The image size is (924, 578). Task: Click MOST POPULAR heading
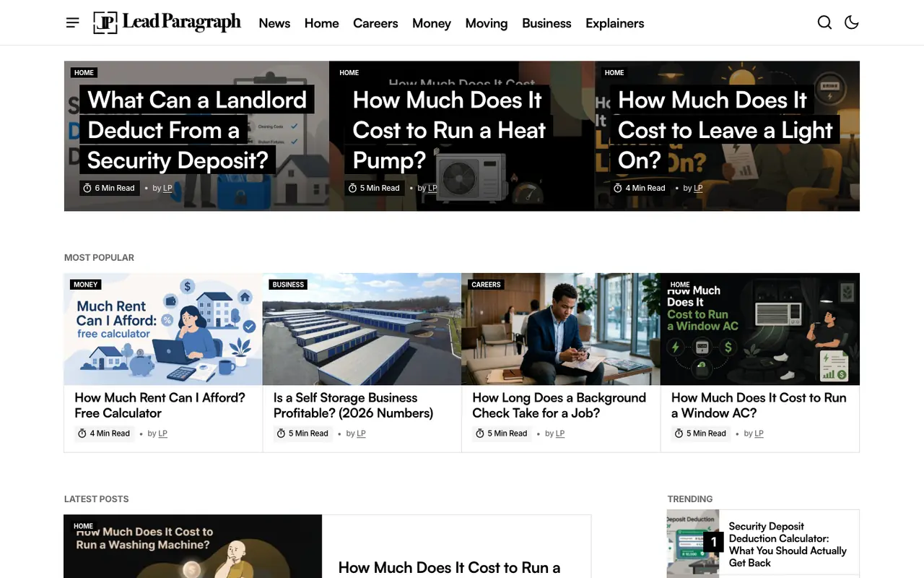click(99, 258)
